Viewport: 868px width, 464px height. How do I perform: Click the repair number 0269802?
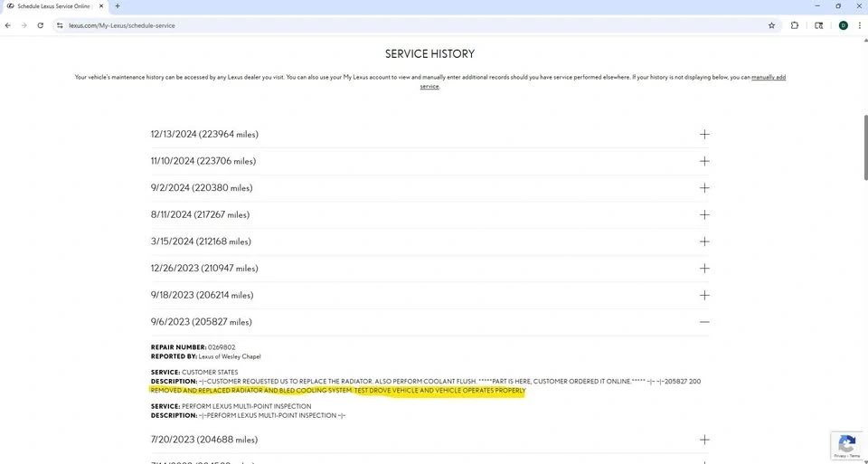click(222, 347)
